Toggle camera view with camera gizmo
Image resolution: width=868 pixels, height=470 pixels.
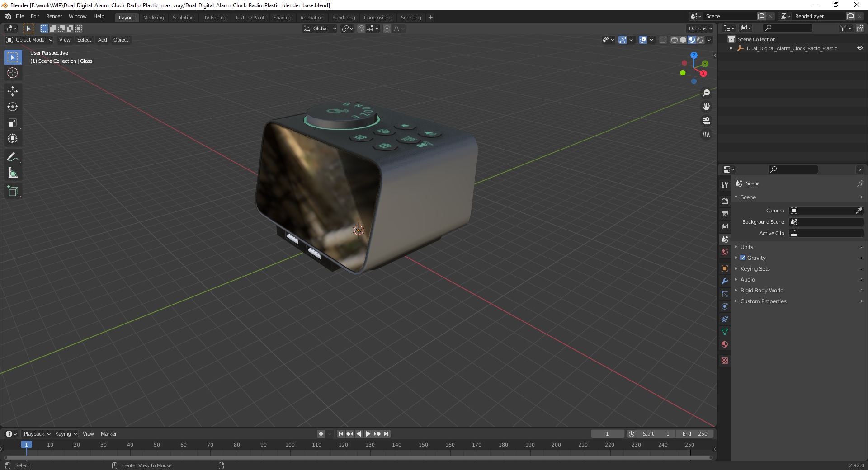706,121
